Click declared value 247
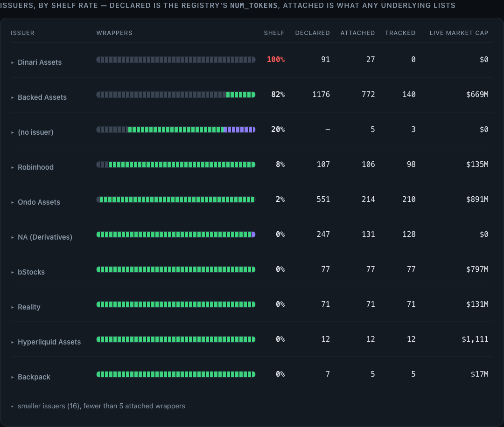The width and height of the screenshot is (504, 427). tap(323, 234)
